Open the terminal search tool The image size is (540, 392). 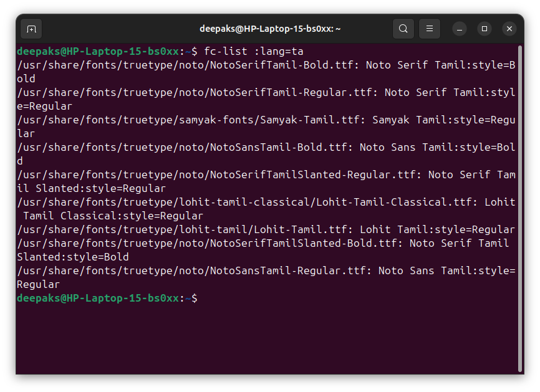click(403, 29)
